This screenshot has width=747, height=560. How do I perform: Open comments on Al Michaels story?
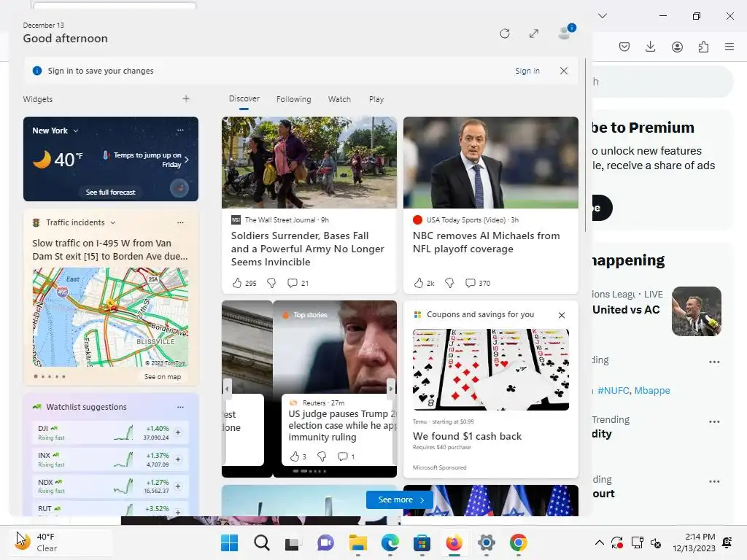click(x=477, y=283)
